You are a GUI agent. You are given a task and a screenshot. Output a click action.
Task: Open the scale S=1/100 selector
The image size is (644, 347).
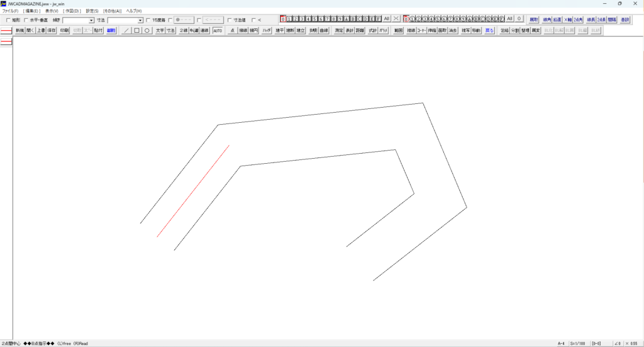577,343
